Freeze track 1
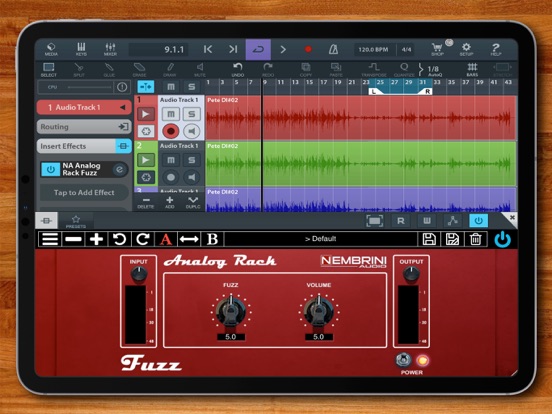 pos(146,131)
